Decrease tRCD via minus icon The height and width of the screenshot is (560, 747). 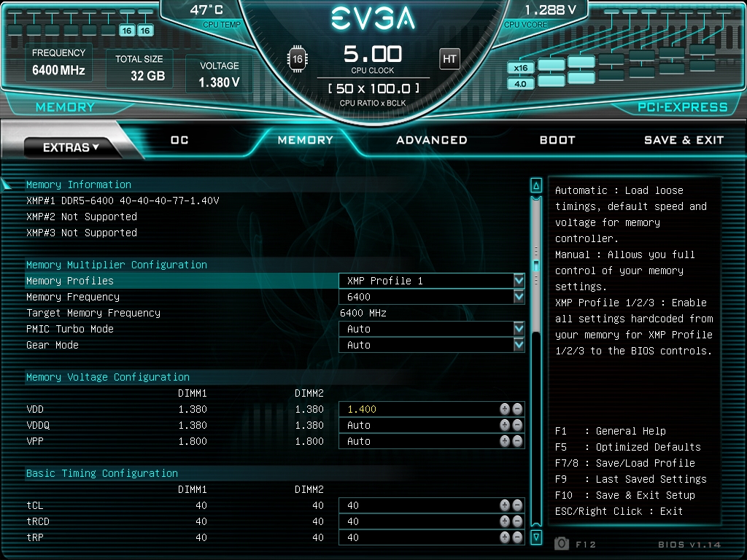click(517, 521)
